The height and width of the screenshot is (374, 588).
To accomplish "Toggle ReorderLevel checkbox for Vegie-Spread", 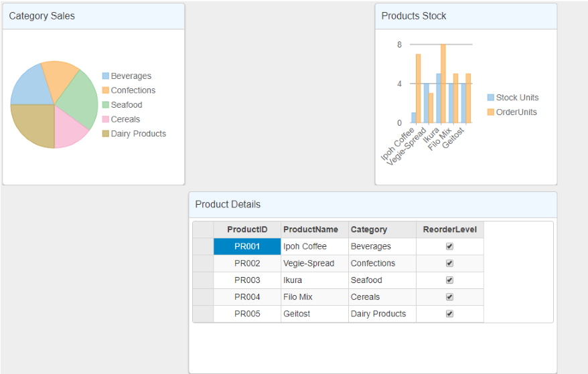I will (x=449, y=264).
